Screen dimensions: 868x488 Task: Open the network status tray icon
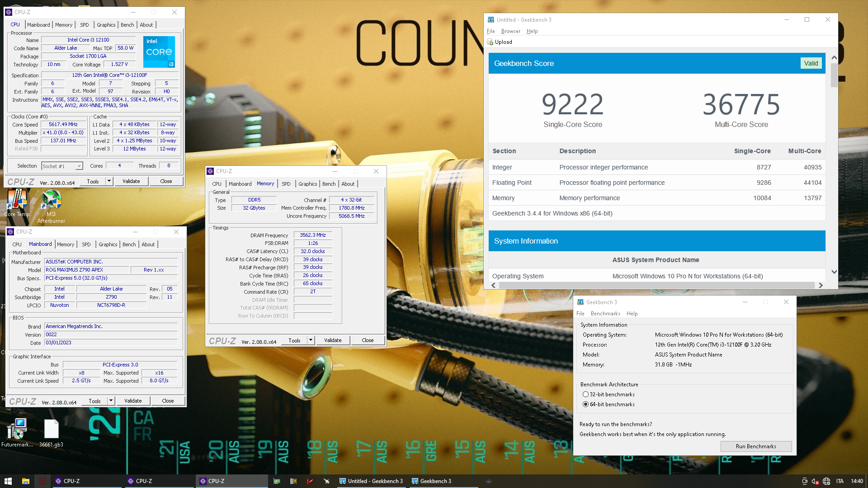click(826, 481)
